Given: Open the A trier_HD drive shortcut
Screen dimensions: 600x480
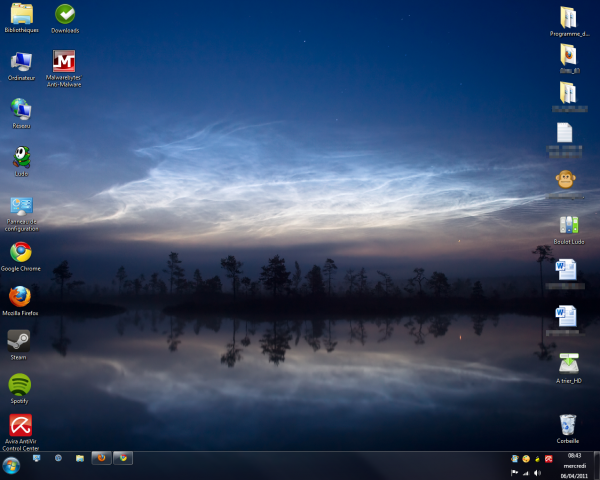Looking at the screenshot, I should (567, 365).
